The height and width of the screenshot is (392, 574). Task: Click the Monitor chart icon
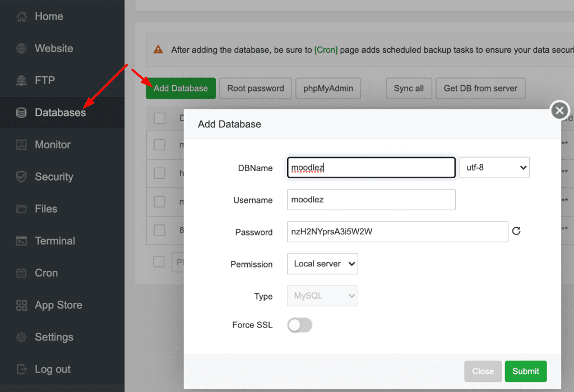coord(22,145)
